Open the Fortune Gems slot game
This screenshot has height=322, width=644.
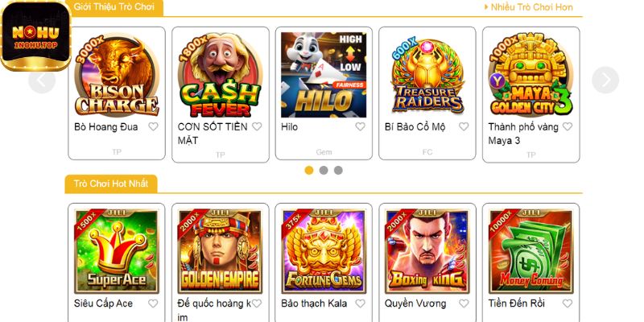[x=324, y=251]
